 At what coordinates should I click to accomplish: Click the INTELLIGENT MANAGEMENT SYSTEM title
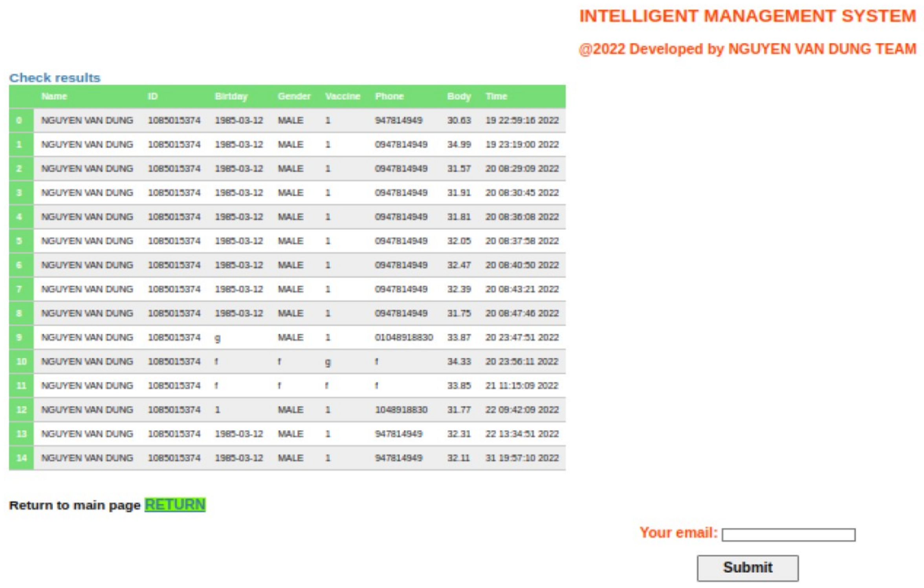click(x=747, y=16)
